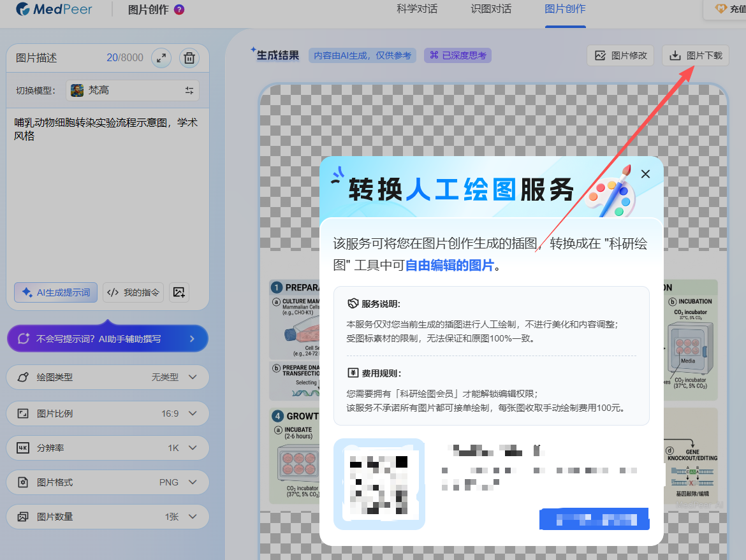Viewport: 746px width, 560px height.
Task: Open 我的指令 panel
Action: click(133, 292)
